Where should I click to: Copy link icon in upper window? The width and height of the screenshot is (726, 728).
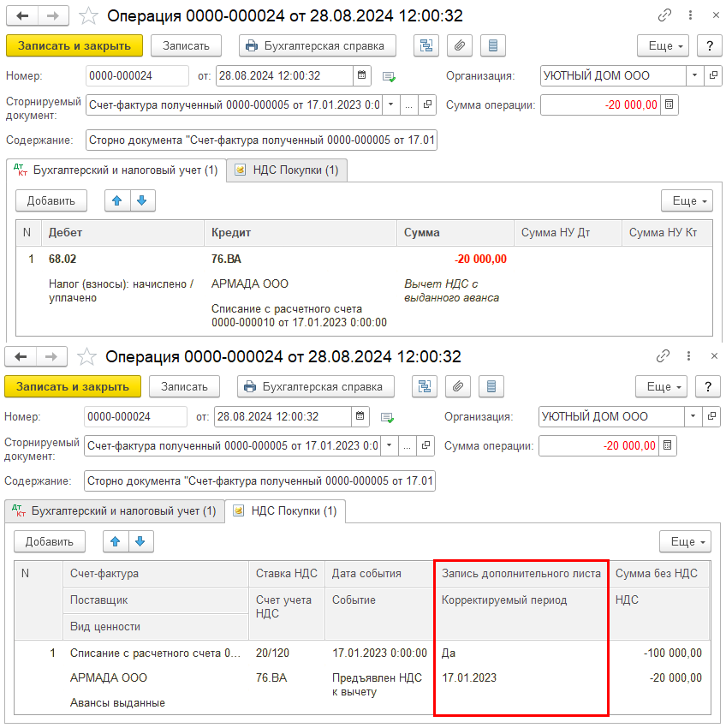pos(664,15)
